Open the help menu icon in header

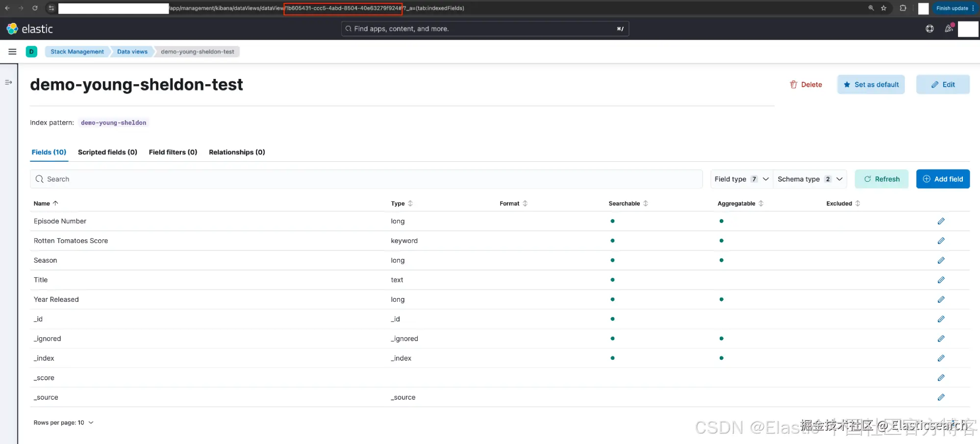[x=930, y=29]
